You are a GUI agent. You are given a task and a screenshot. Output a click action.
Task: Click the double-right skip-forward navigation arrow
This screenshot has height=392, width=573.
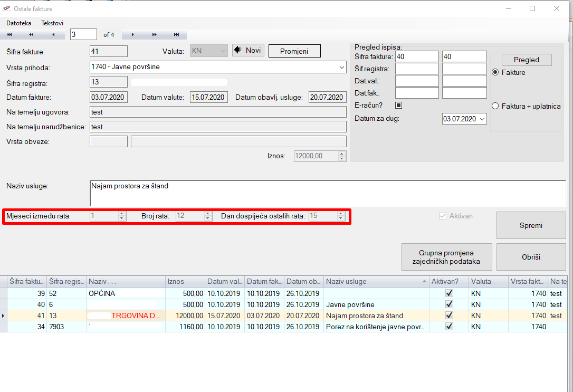155,35
